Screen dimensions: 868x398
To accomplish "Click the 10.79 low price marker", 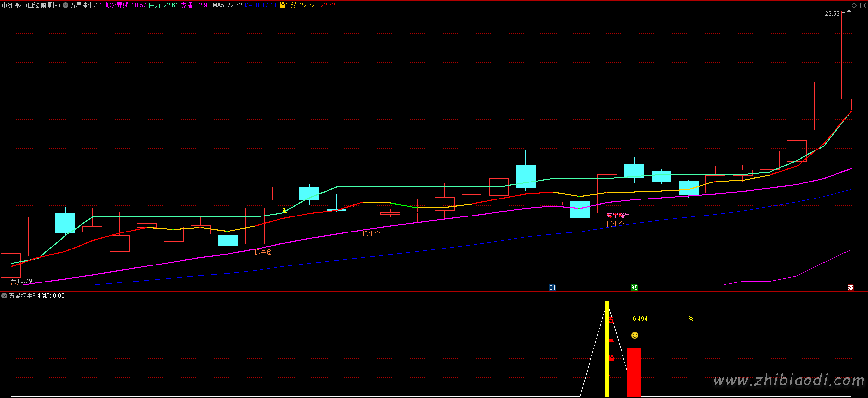I will pyautogui.click(x=24, y=281).
